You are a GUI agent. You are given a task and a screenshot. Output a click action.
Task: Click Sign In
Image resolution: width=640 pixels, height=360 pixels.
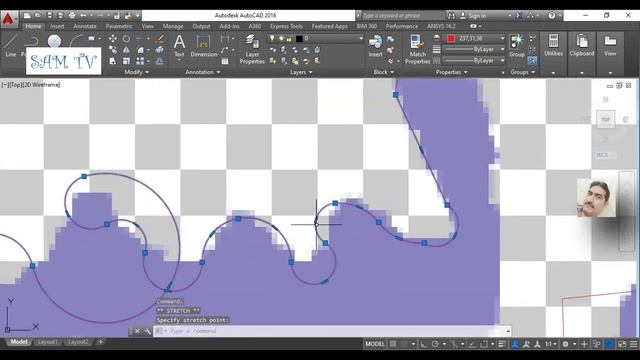[477, 16]
